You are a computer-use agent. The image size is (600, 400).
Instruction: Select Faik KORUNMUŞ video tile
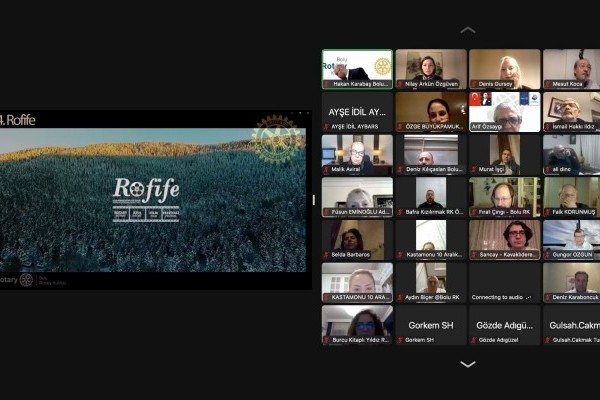coord(572,197)
